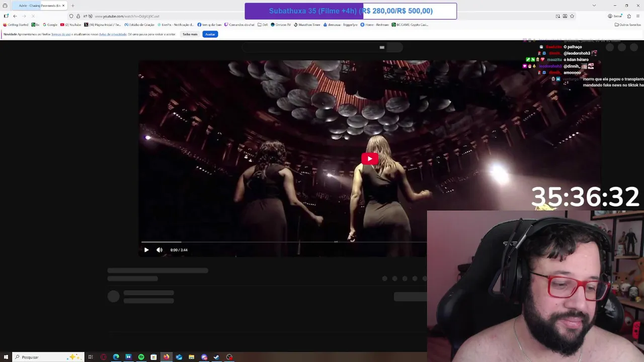Click the browser forward arrow
Viewport: 644px width, 362px height.
click(24, 16)
